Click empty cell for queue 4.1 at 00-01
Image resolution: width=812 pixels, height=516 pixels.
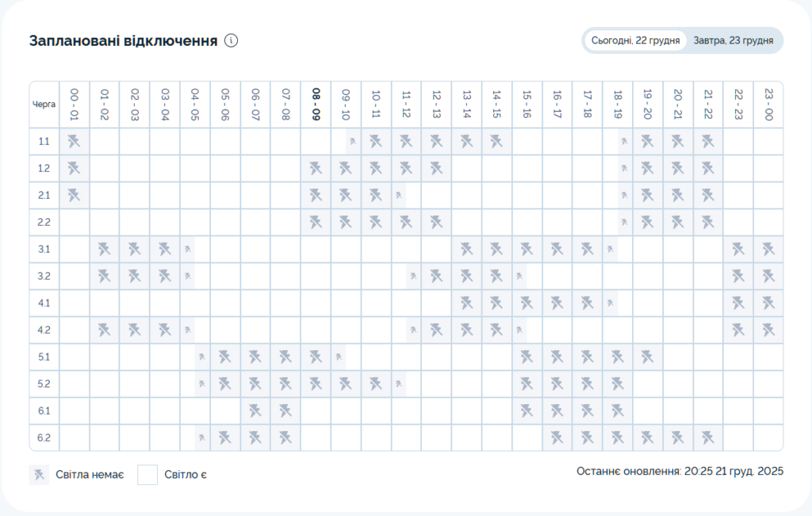[x=74, y=304]
